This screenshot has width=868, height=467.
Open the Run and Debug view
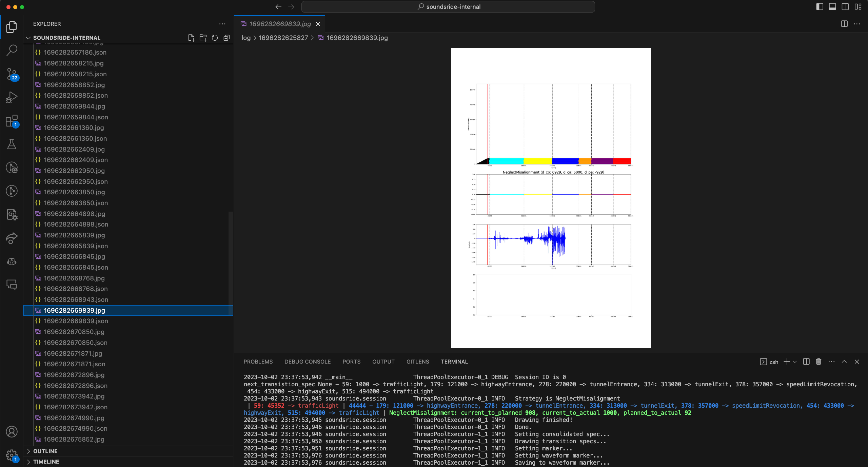pos(12,97)
